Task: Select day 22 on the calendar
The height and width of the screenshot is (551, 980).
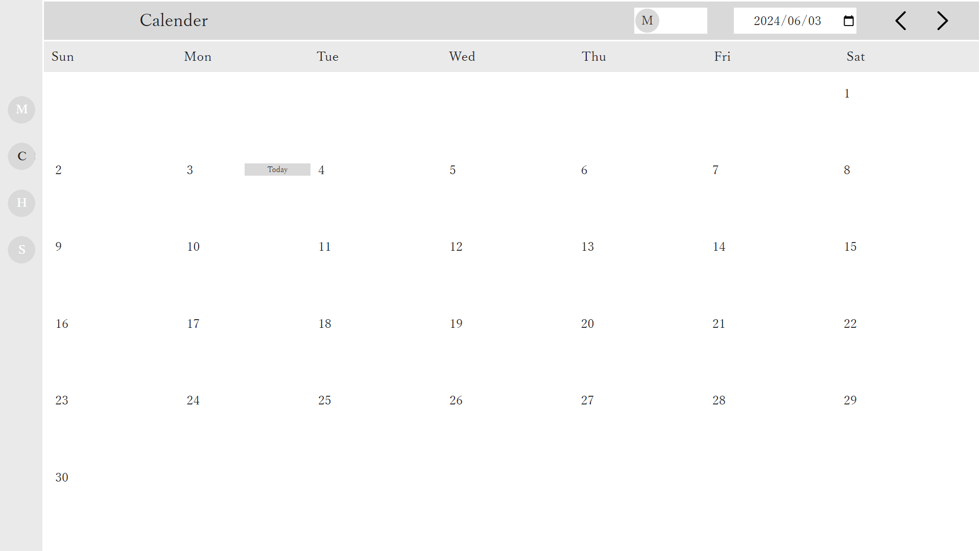Action: [850, 324]
